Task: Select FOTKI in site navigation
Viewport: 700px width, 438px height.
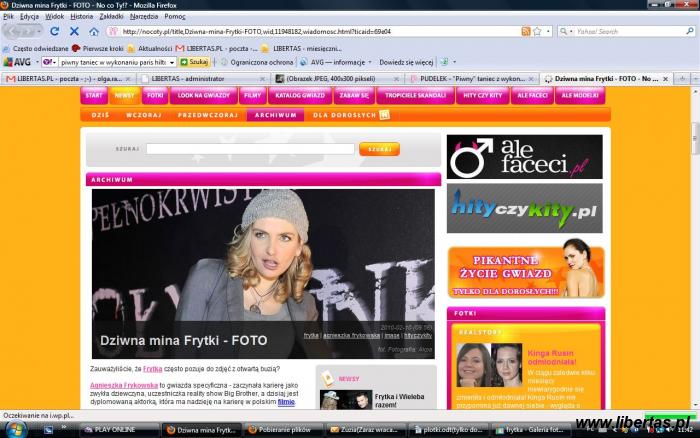Action: [155, 95]
